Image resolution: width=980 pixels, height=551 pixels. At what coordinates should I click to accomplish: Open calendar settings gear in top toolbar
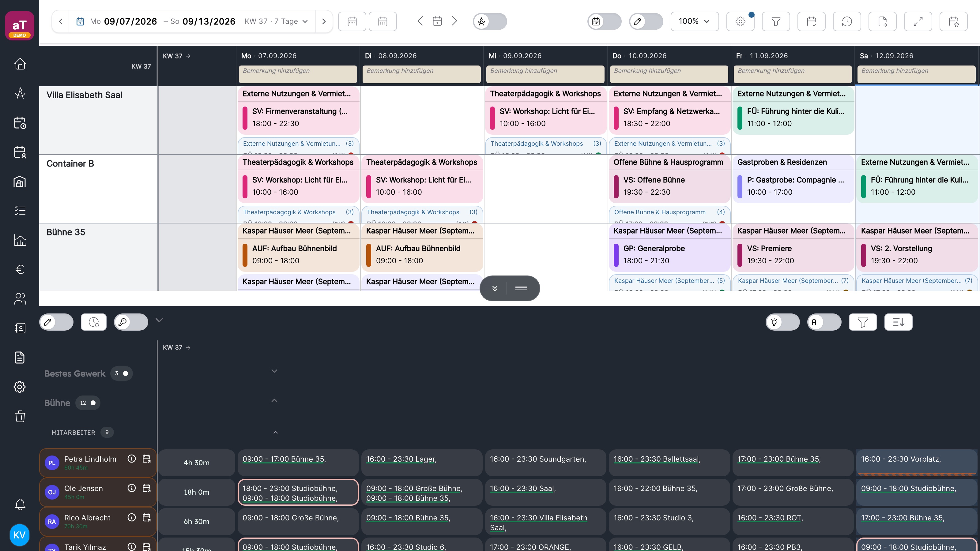pos(740,21)
